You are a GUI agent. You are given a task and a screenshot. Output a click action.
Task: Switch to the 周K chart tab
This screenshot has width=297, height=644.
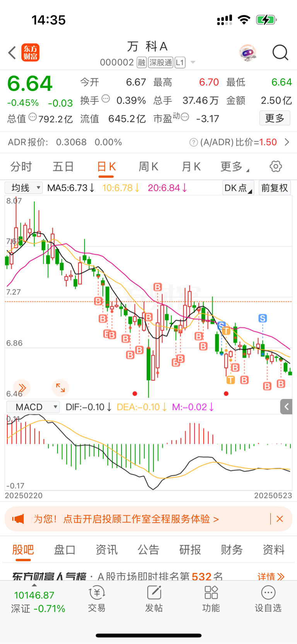coord(148,167)
